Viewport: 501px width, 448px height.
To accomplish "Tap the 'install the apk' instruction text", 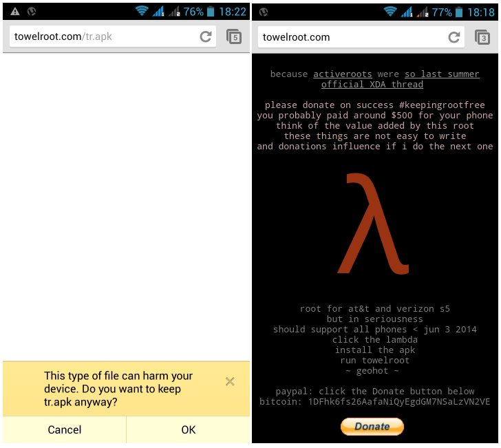I will [375, 350].
